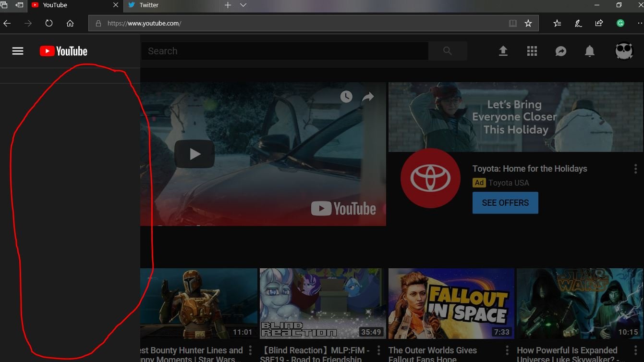Click the YouTube search field

click(284, 51)
